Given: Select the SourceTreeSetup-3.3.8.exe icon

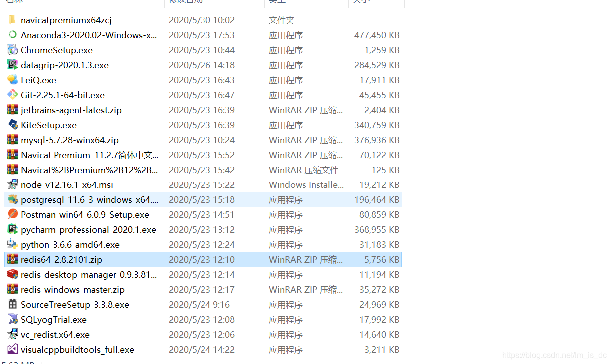Looking at the screenshot, I should click(13, 304).
